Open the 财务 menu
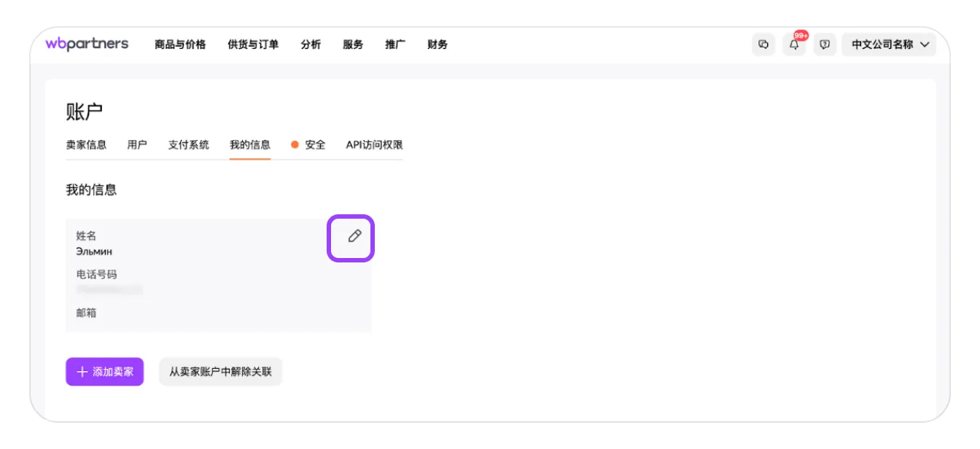The height and width of the screenshot is (449, 980). pyautogui.click(x=437, y=44)
